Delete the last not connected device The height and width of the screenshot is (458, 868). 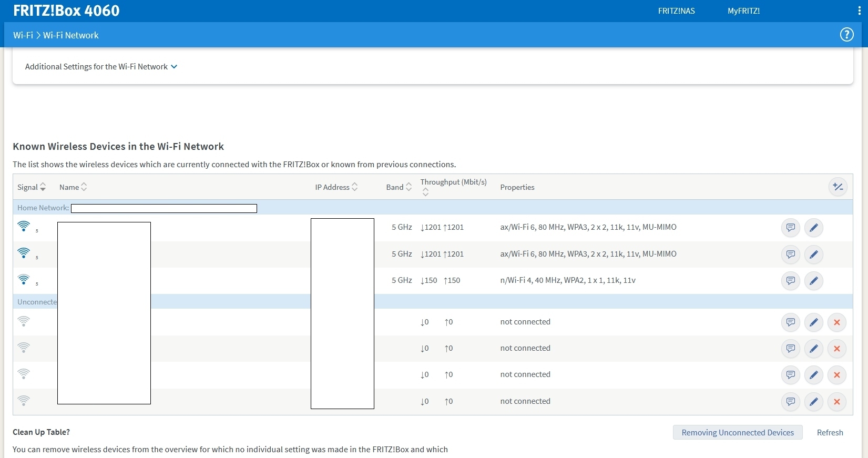click(836, 402)
